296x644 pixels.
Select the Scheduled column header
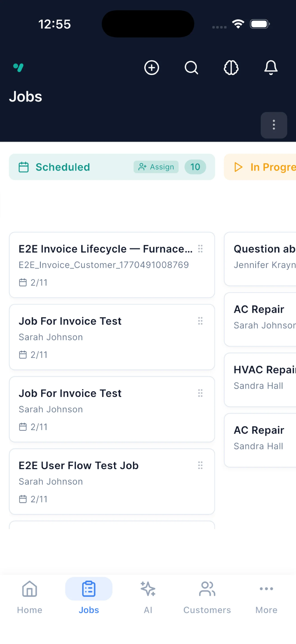pos(112,167)
